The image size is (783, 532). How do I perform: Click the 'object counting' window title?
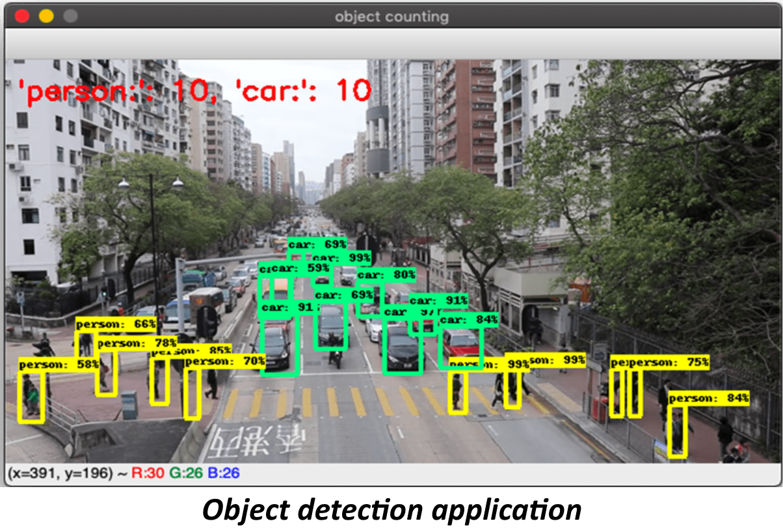click(391, 16)
